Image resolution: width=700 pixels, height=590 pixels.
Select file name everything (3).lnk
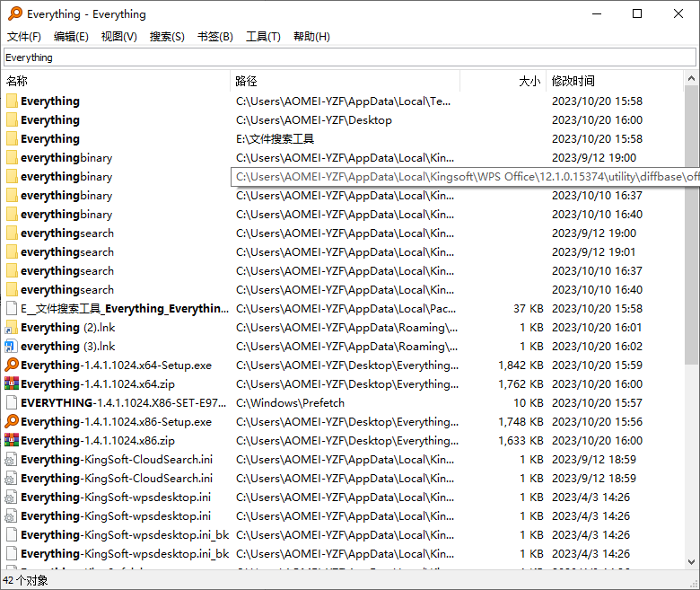click(68, 346)
